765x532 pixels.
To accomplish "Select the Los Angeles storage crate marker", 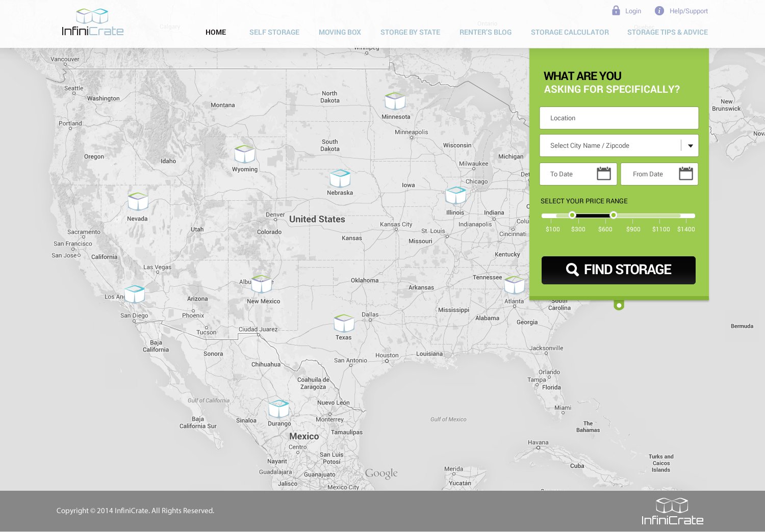I will click(x=135, y=294).
